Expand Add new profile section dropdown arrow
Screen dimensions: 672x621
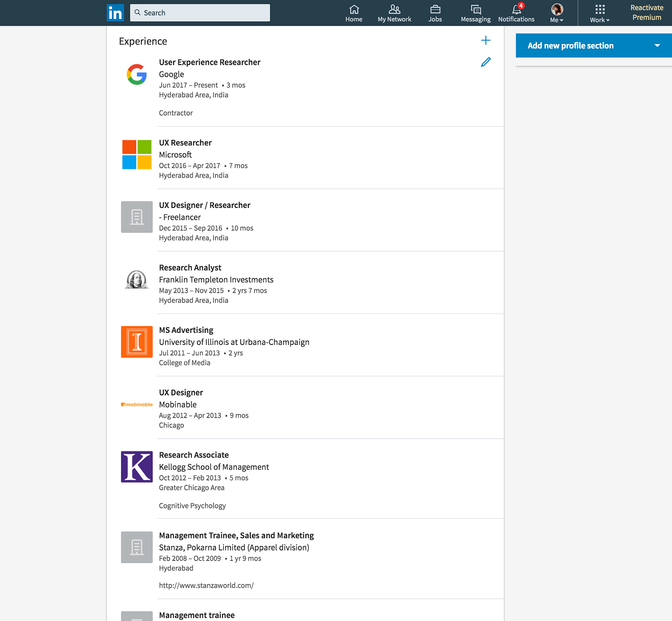point(657,45)
